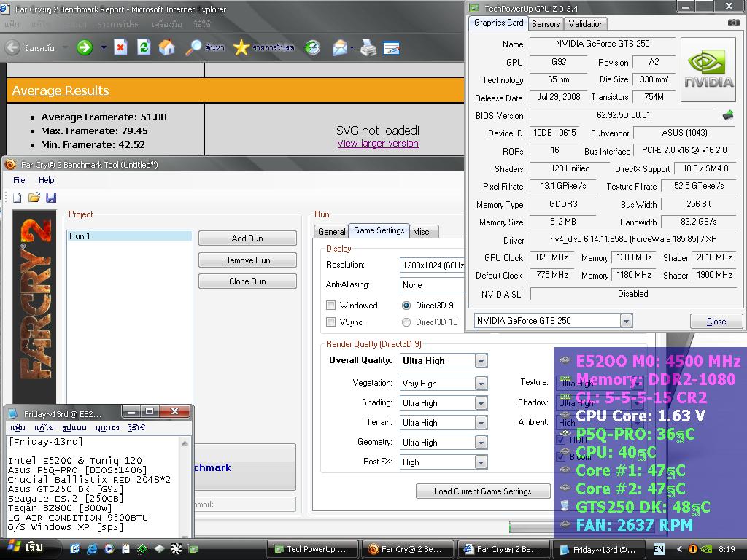Viewport: 747px width, 560px height.
Task: Stop page loading with red X icon
Action: click(x=120, y=47)
